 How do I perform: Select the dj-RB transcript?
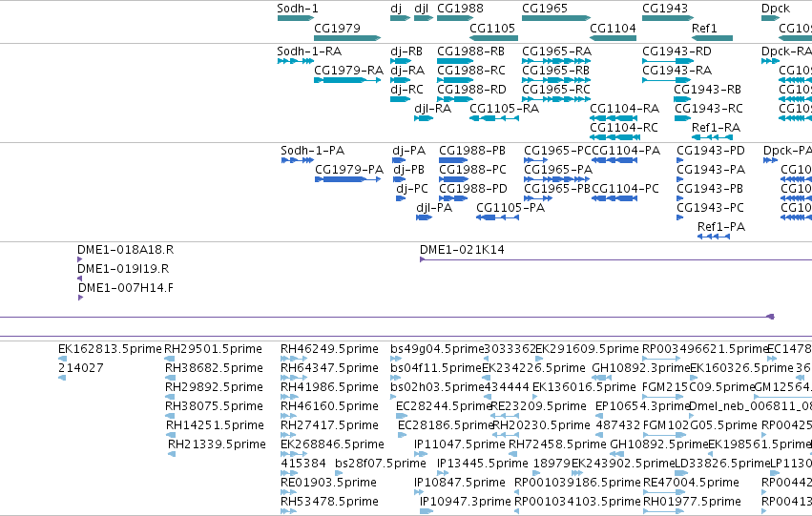pyautogui.click(x=401, y=61)
